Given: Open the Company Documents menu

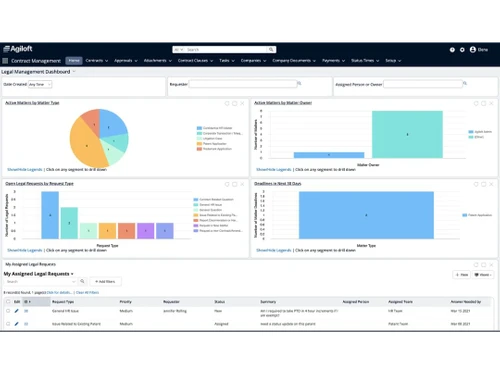Looking at the screenshot, I should click(x=294, y=61).
